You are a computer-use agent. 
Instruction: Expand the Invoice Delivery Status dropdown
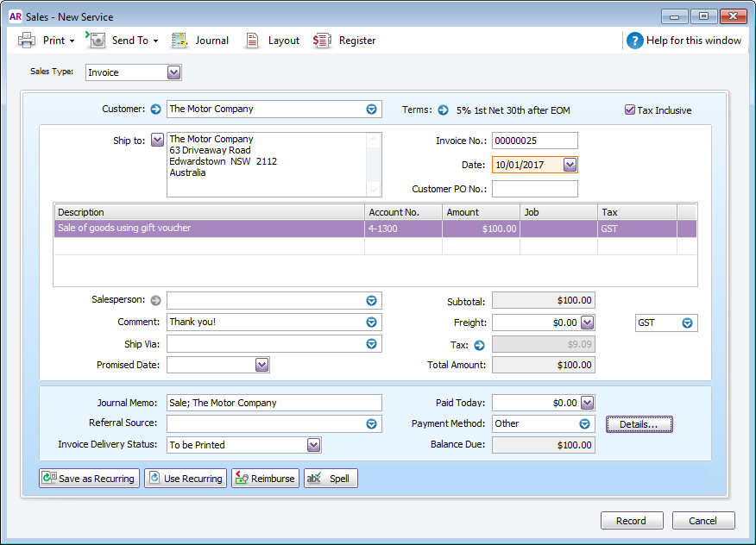coord(314,445)
